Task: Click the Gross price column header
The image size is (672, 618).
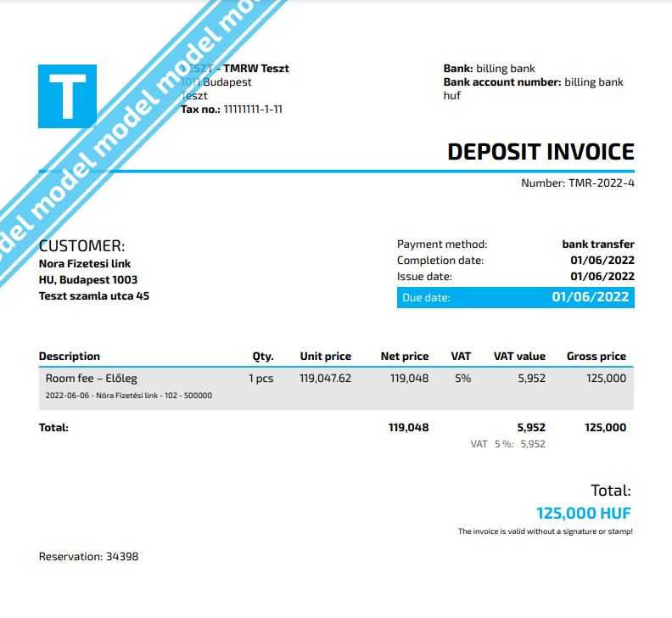Action: click(596, 357)
